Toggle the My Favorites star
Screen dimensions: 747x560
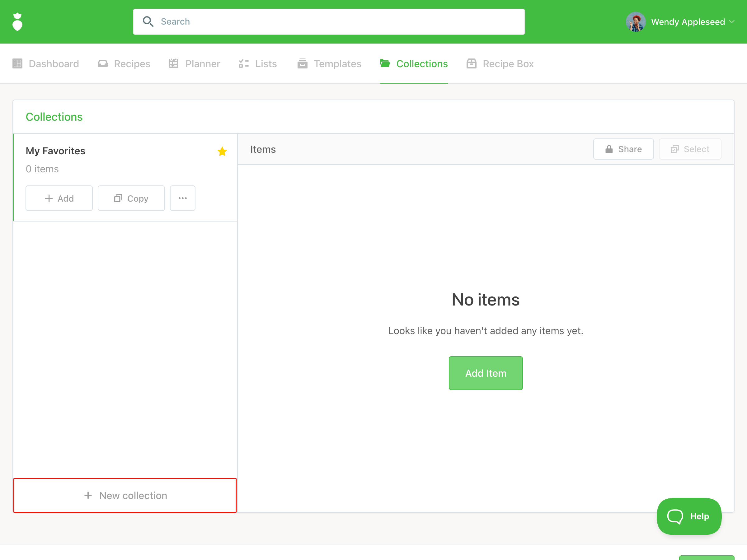[x=222, y=152]
